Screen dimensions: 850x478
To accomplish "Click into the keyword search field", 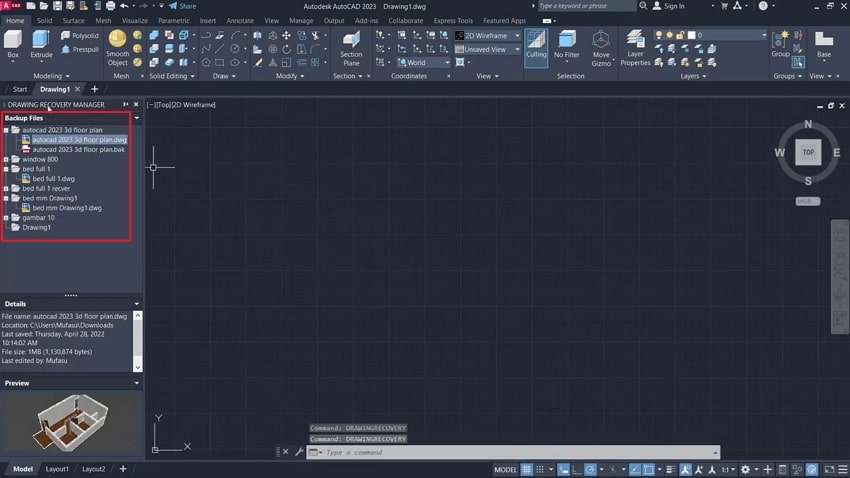I will (x=585, y=6).
